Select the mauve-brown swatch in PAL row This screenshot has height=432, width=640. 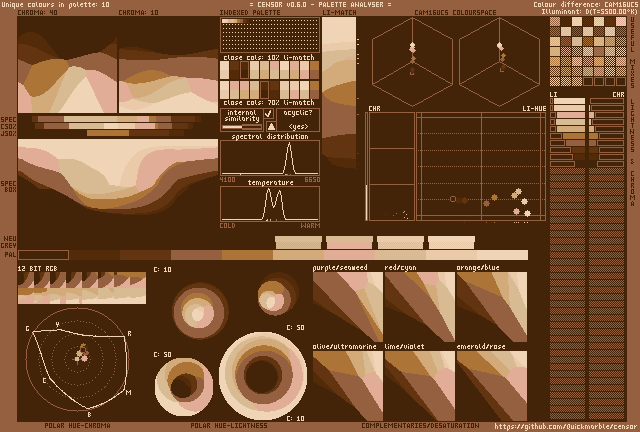(x=196, y=255)
